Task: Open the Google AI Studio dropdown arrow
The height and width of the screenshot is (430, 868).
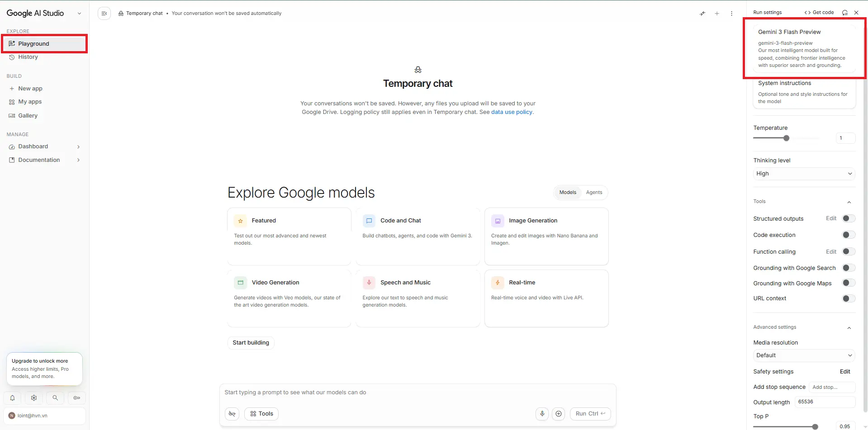Action: click(79, 14)
